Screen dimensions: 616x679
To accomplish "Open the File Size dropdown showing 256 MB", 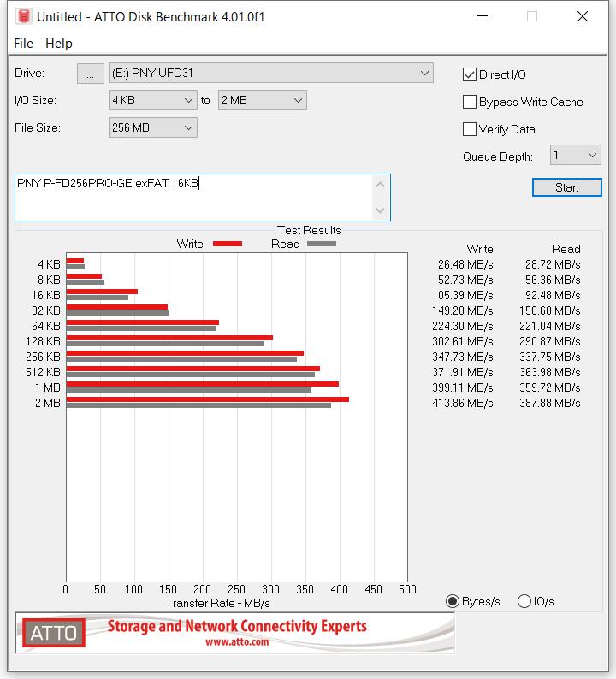I will [x=152, y=127].
